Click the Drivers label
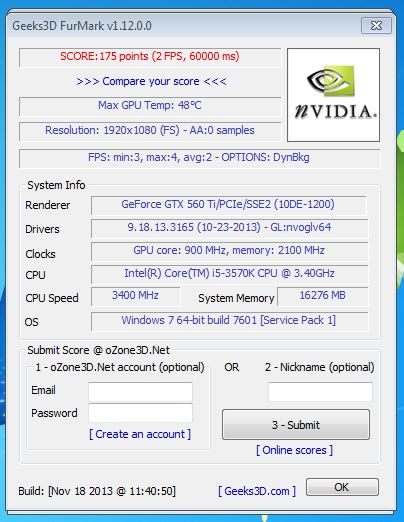404x522 pixels. click(42, 229)
